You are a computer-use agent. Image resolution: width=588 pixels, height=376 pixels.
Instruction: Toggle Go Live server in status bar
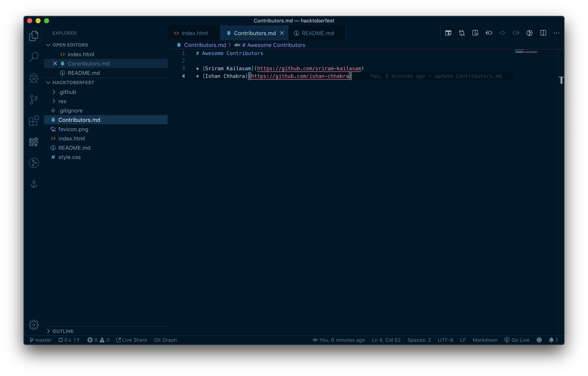pyautogui.click(x=517, y=340)
